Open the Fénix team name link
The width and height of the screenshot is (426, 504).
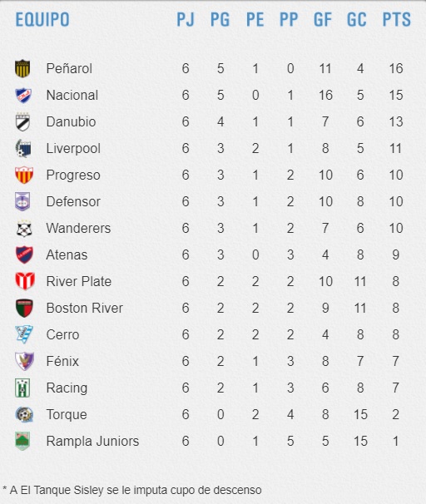tap(62, 361)
